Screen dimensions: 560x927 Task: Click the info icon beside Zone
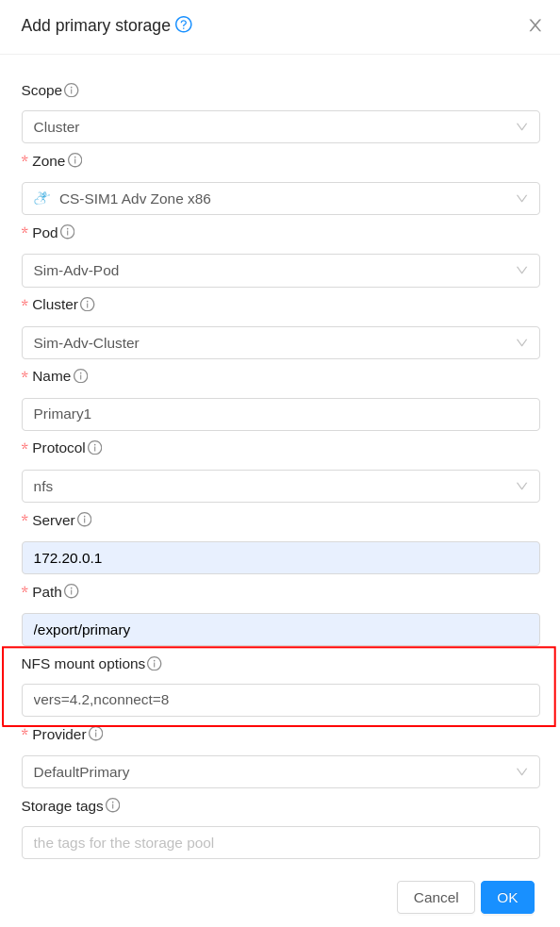[75, 161]
